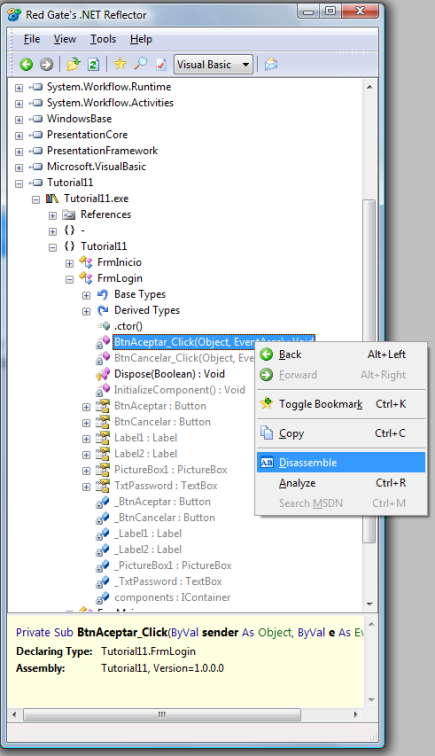The image size is (435, 756).
Task: Click the FrmLogin class icon
Action: click(x=86, y=278)
